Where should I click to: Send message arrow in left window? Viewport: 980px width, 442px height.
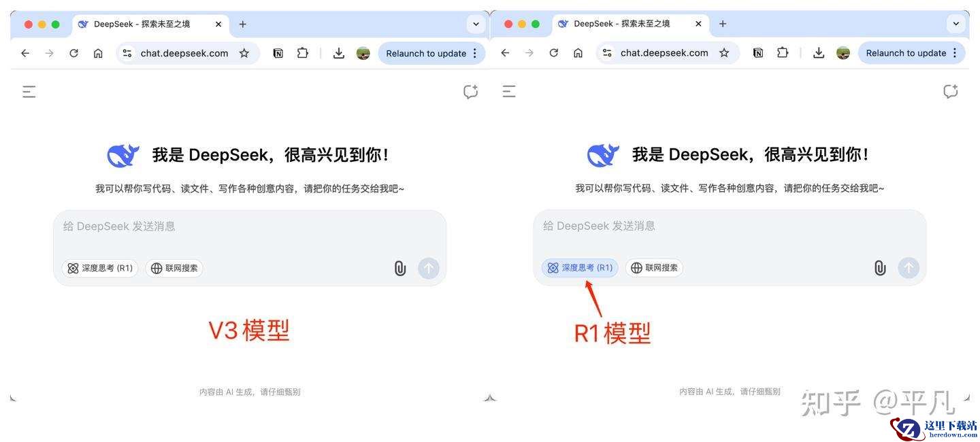[429, 268]
